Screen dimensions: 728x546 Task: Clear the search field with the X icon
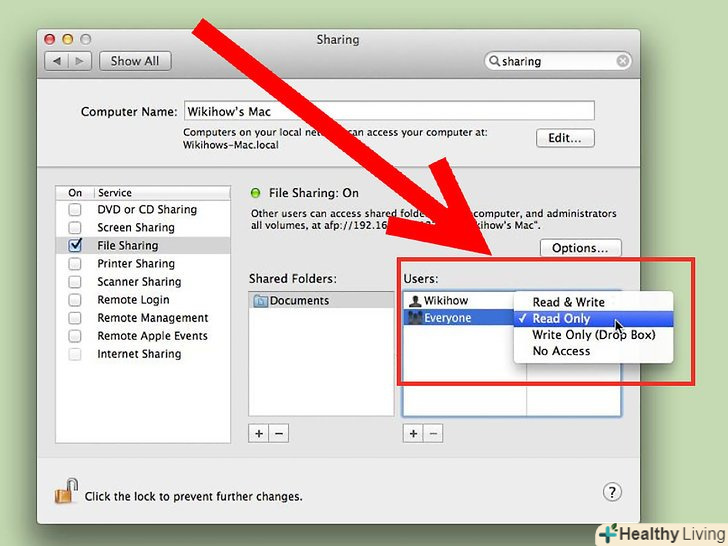tap(623, 61)
